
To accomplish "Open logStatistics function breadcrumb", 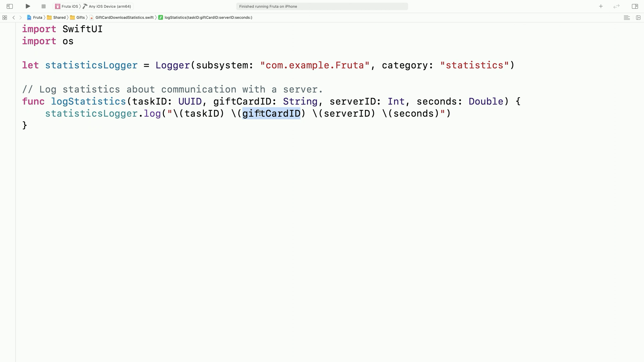I will (x=205, y=17).
